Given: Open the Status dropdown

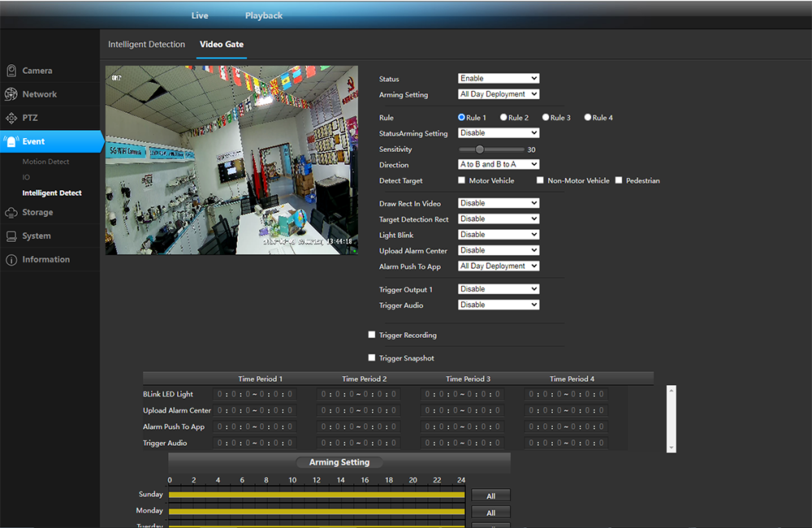Looking at the screenshot, I should tap(499, 79).
